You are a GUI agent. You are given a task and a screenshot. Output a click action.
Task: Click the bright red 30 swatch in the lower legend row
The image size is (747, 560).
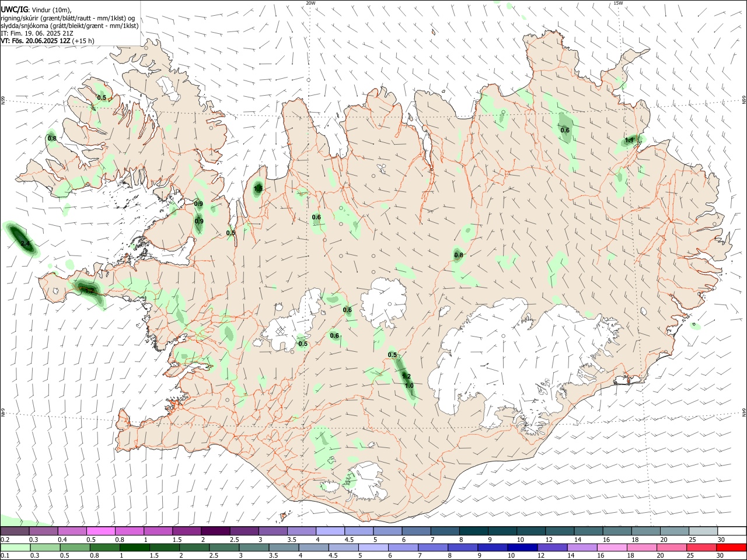pos(730,547)
